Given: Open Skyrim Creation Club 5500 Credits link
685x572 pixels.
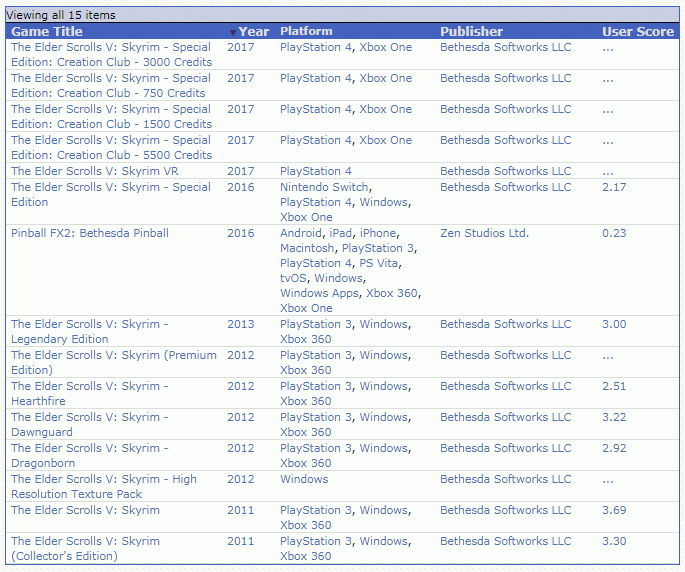Looking at the screenshot, I should 111,148.
